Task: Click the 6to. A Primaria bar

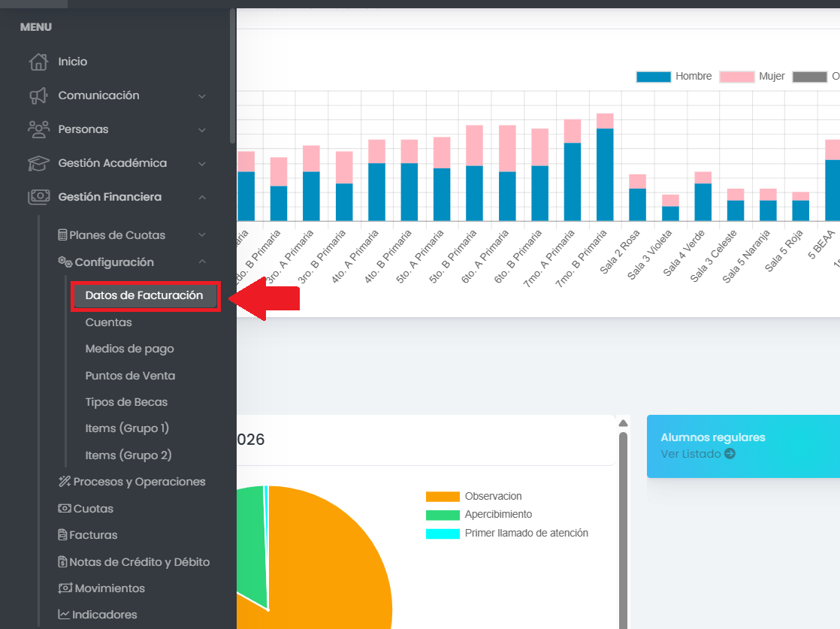Action: click(507, 173)
